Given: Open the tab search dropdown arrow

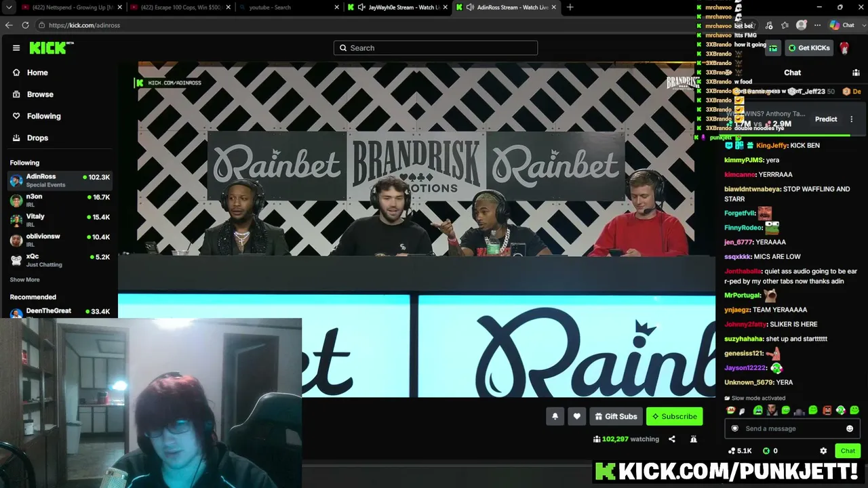Looking at the screenshot, I should click(9, 7).
